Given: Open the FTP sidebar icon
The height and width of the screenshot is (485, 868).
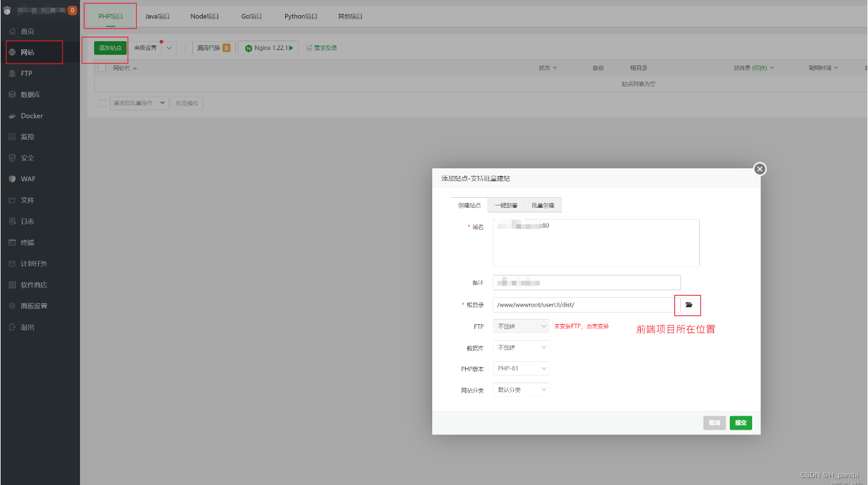Looking at the screenshot, I should point(12,74).
